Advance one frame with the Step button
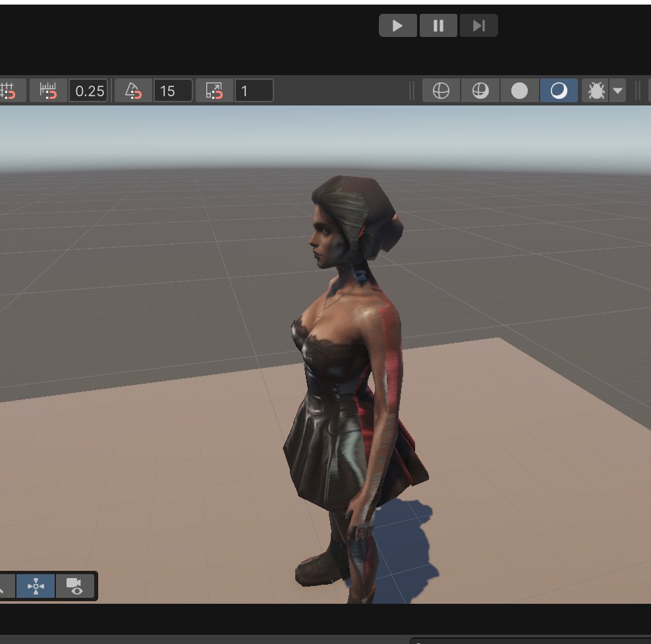651x644 pixels. point(479,26)
